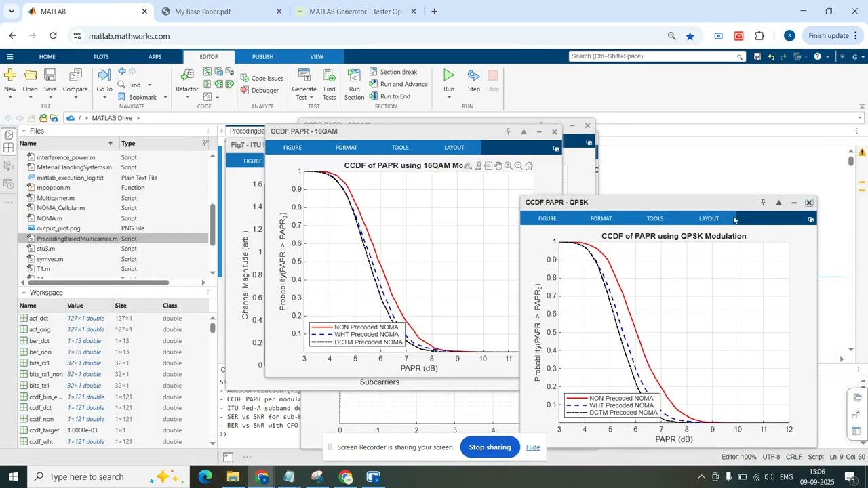Open FORMAT tab in QPSK figure window
Viewport: 868px width, 488px height.
(x=601, y=218)
